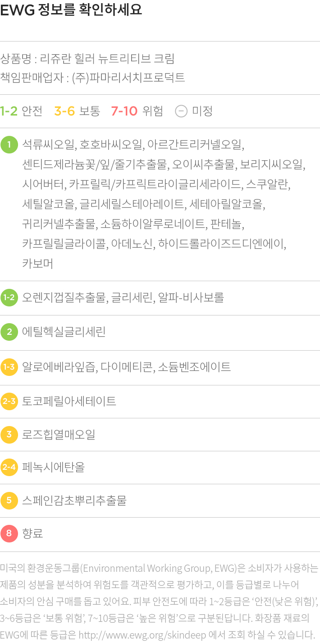This screenshot has height=644, width=320.
Task: Click the yellow grade 5 badge
Action: 9,500
